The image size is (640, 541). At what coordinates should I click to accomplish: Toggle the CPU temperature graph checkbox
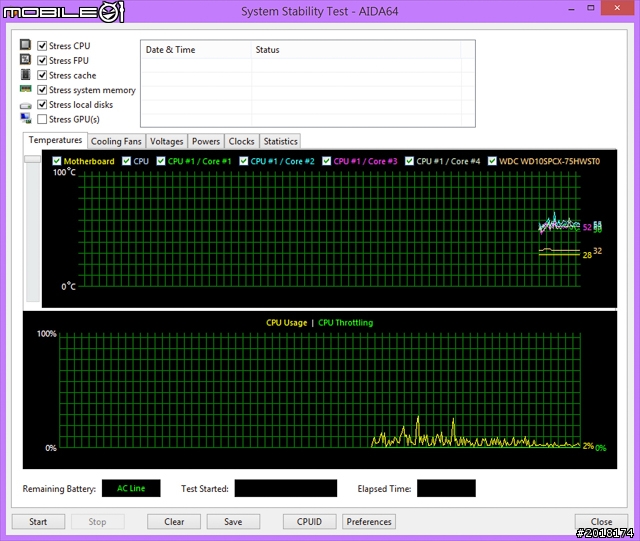[x=127, y=161]
